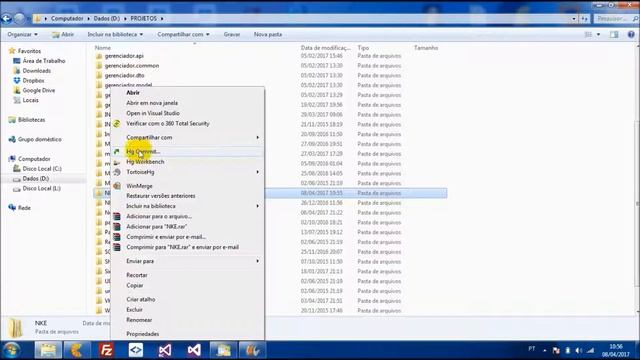Click Adicionar para o arquivo
The height and width of the screenshot is (360, 640).
click(159, 216)
